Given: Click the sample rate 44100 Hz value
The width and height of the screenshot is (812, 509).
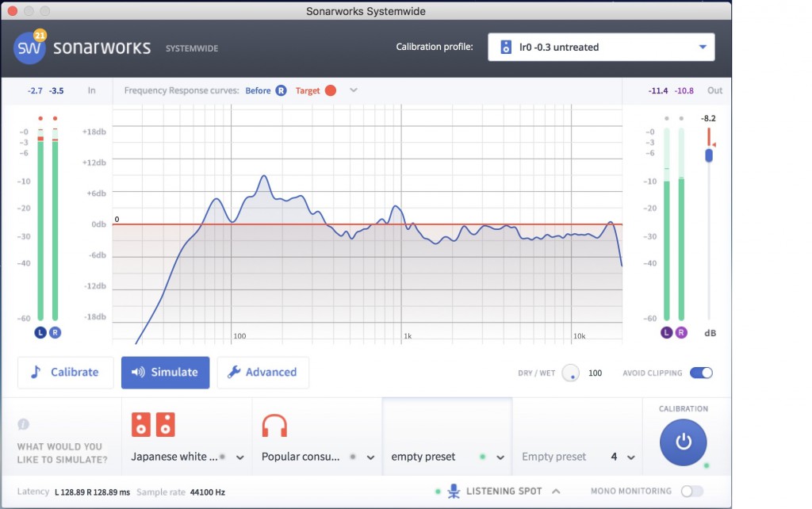Looking at the screenshot, I should tap(207, 492).
